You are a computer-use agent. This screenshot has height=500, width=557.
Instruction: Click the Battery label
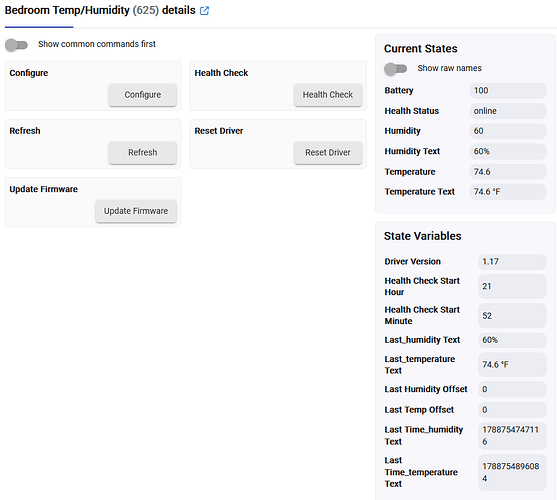(399, 91)
